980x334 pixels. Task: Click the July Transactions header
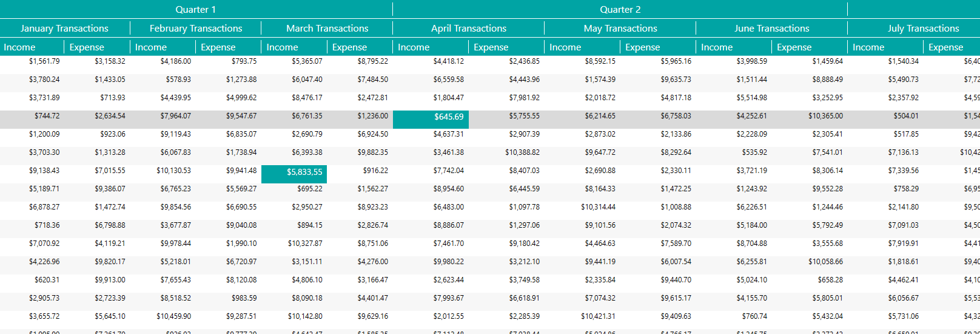coord(923,29)
